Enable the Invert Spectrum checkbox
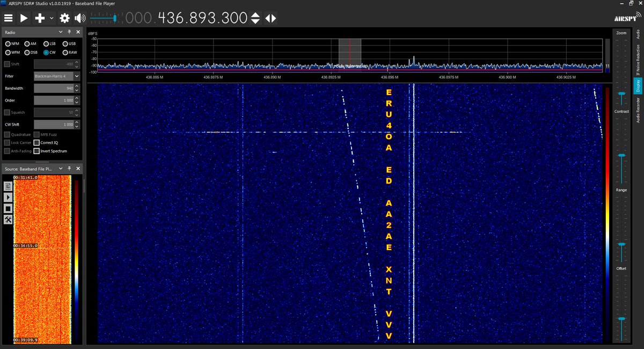This screenshot has width=644, height=349. pyautogui.click(x=36, y=151)
